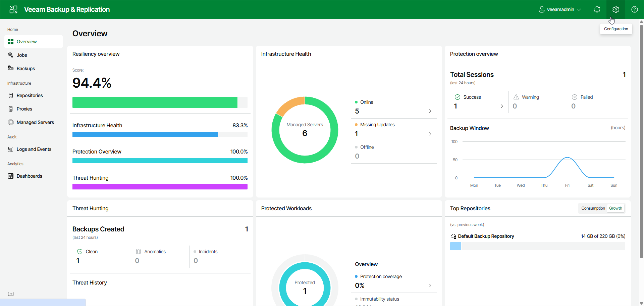644x306 pixels.
Task: Open the Dashboards page
Action: pos(34,176)
